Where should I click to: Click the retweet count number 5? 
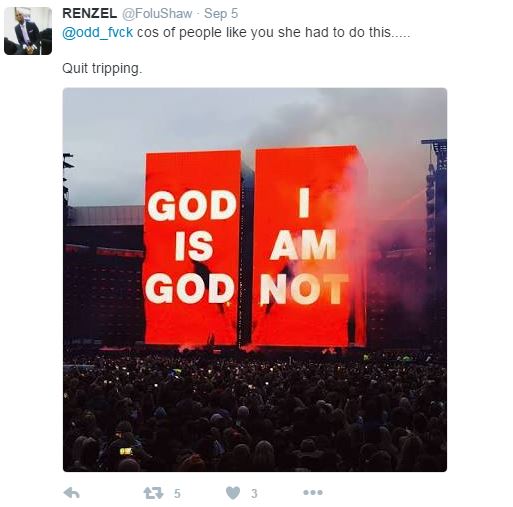[x=177, y=493]
